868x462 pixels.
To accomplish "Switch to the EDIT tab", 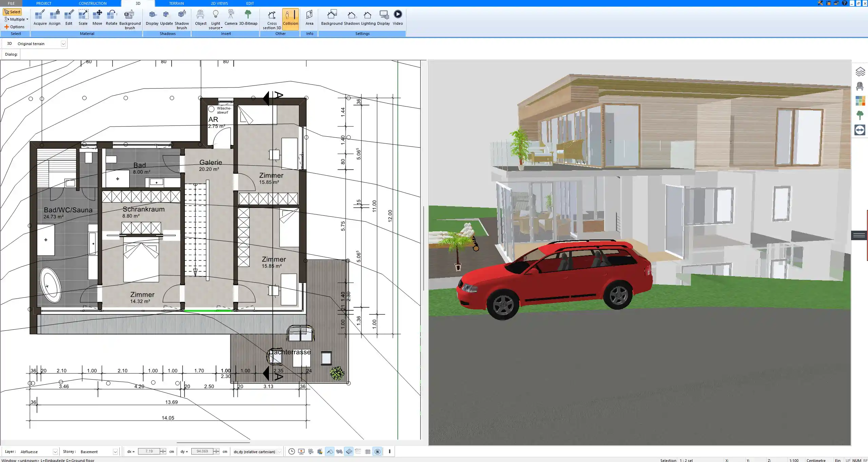I will click(250, 3).
